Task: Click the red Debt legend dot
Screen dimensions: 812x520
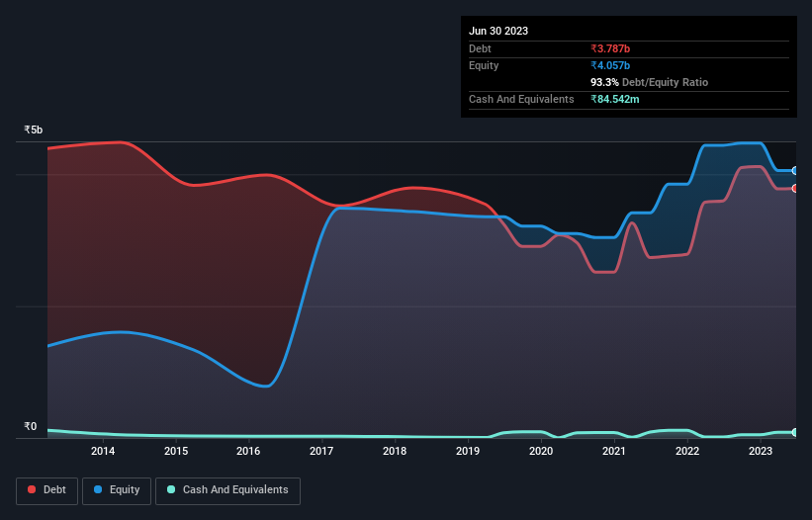Action: pyautogui.click(x=32, y=489)
